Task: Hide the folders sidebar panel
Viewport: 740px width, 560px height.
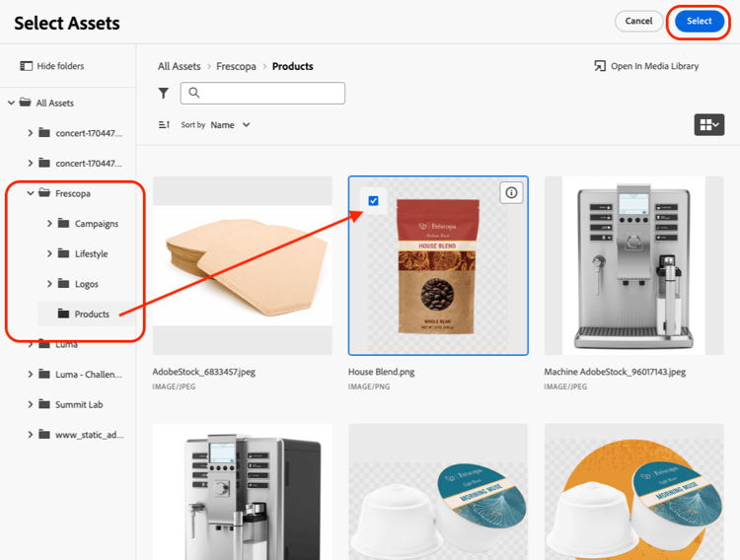Action: [x=52, y=66]
